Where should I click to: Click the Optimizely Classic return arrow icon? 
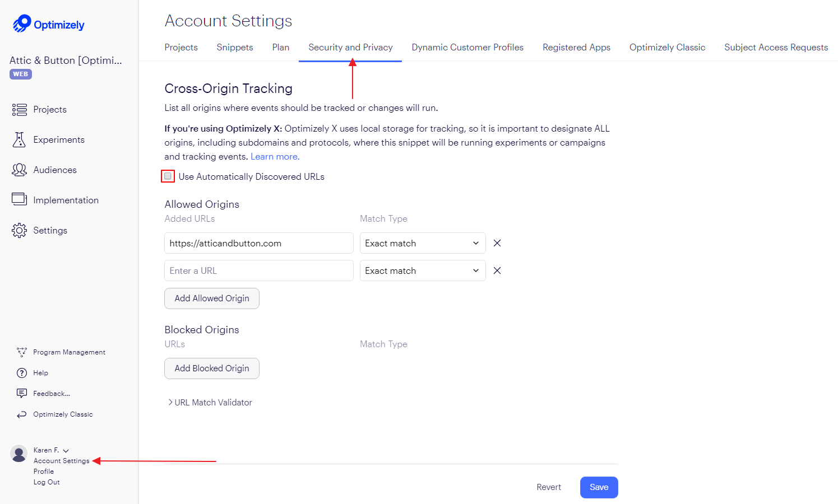tap(22, 414)
